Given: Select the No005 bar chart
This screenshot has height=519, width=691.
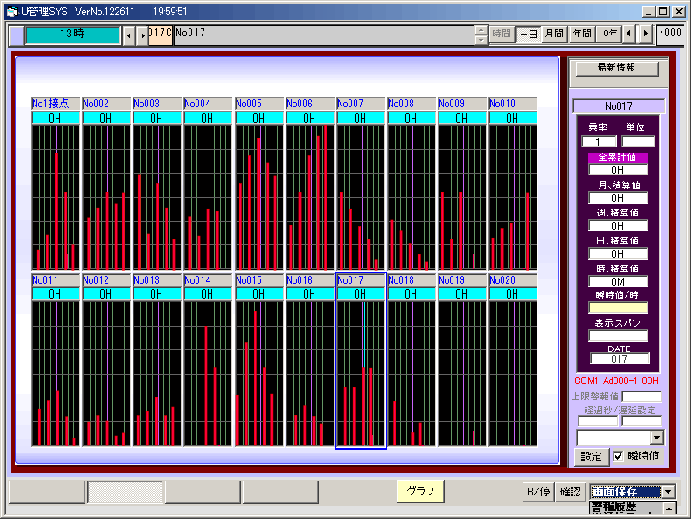Looking at the screenshot, I should click(259, 198).
